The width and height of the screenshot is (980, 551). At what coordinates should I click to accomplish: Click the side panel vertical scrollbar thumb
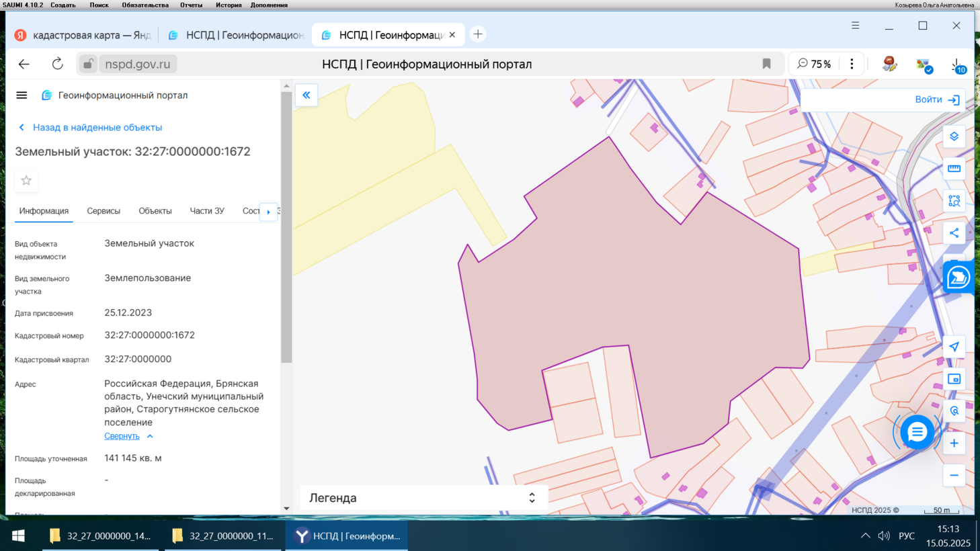point(286,228)
